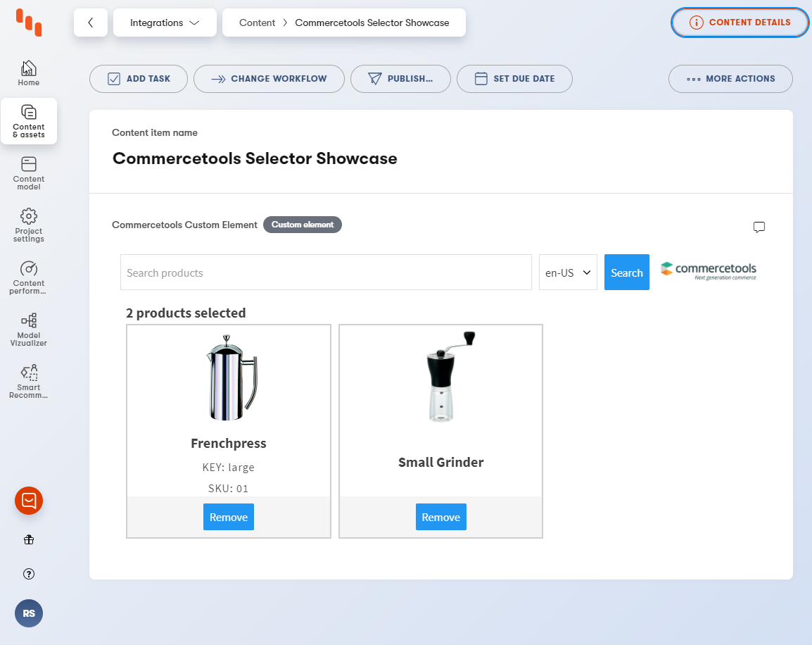Go to Content model

28,173
